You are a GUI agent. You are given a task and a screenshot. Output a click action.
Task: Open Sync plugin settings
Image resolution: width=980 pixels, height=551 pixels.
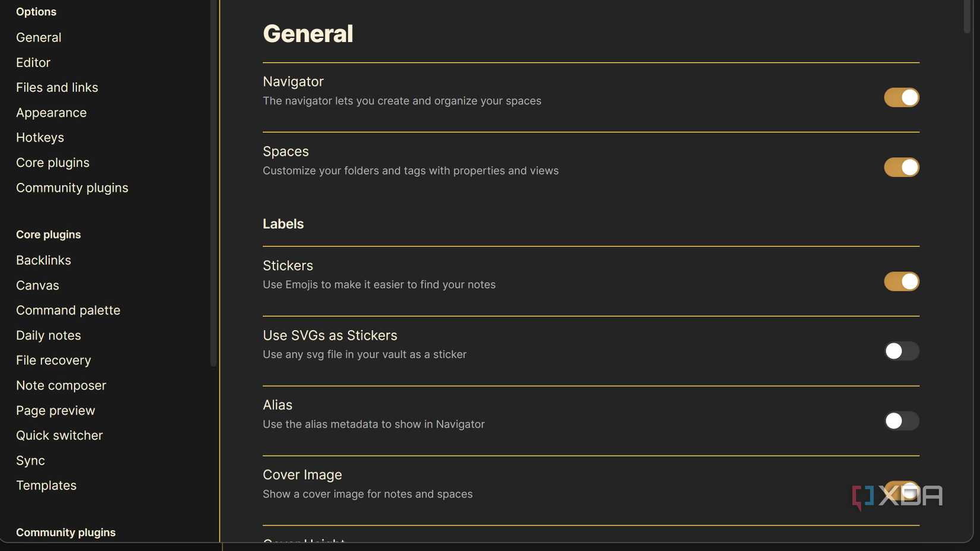(x=30, y=460)
